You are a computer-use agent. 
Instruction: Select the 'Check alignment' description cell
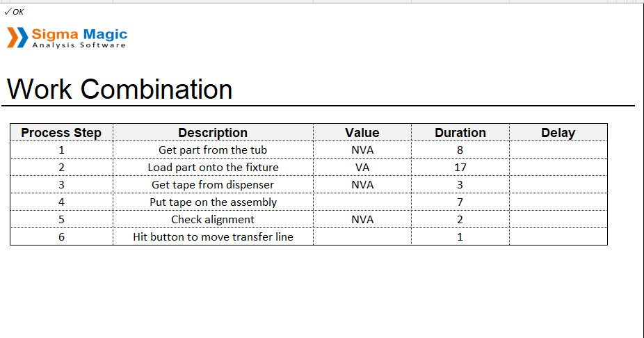214,219
